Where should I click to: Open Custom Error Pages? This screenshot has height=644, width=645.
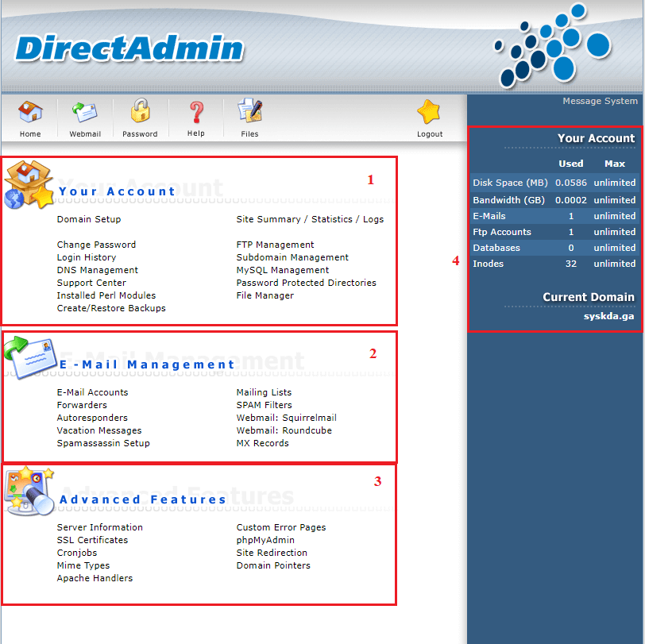click(x=281, y=527)
